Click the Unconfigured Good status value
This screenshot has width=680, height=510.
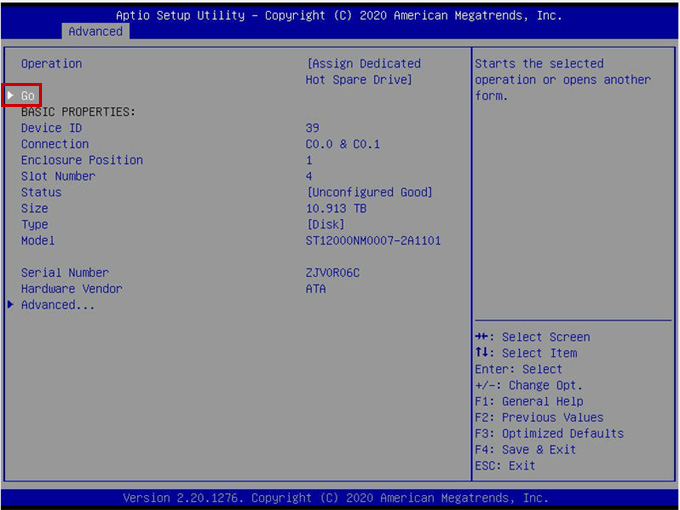369,192
